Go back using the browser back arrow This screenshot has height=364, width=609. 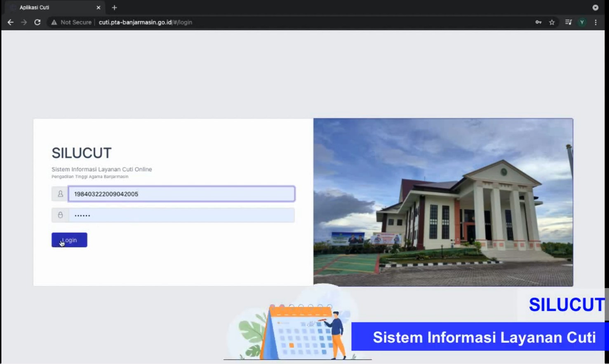coord(11,22)
